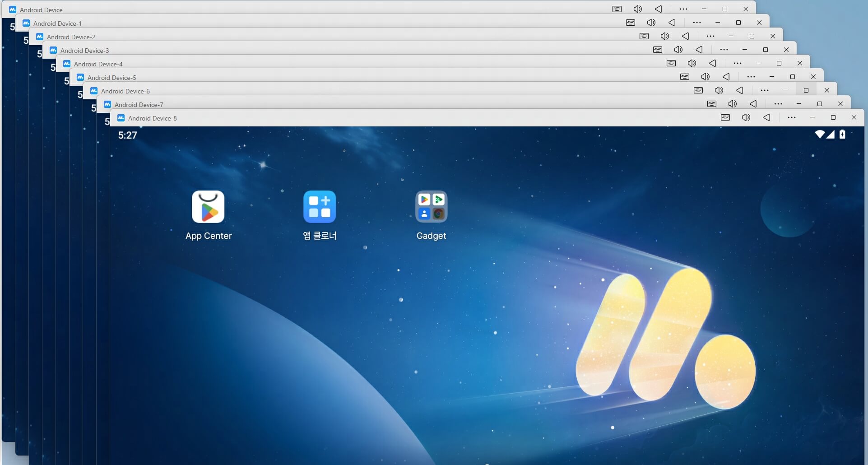The image size is (868, 465).
Task: Click back arrow in Android Device-1 window
Action: (x=672, y=23)
